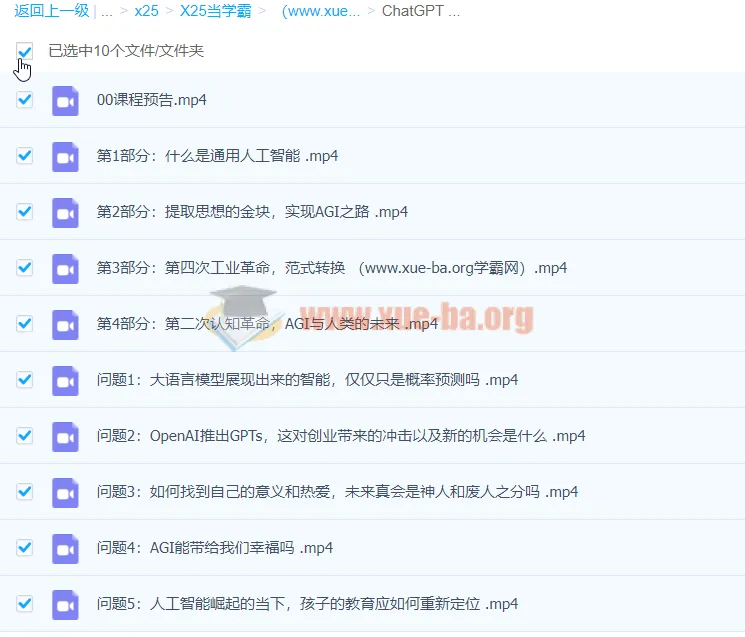Image resolution: width=745 pixels, height=637 pixels.
Task: Click video icon beside 第1部分 file
Action: 65,156
